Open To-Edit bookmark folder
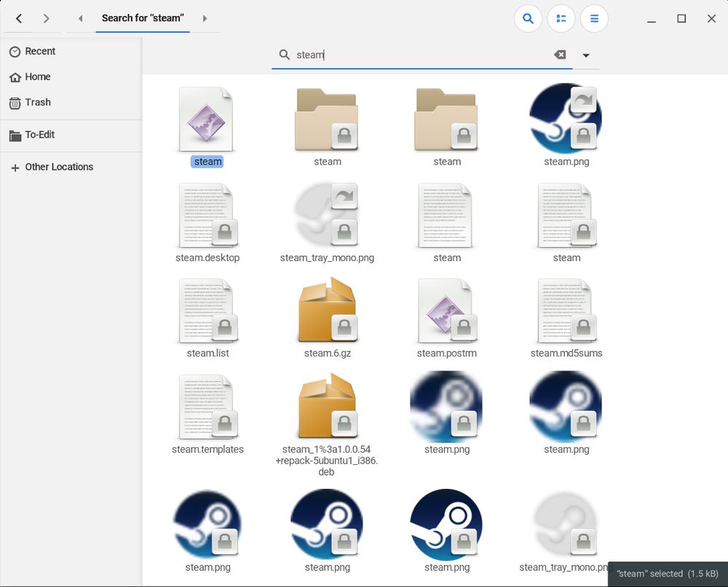 pos(39,135)
